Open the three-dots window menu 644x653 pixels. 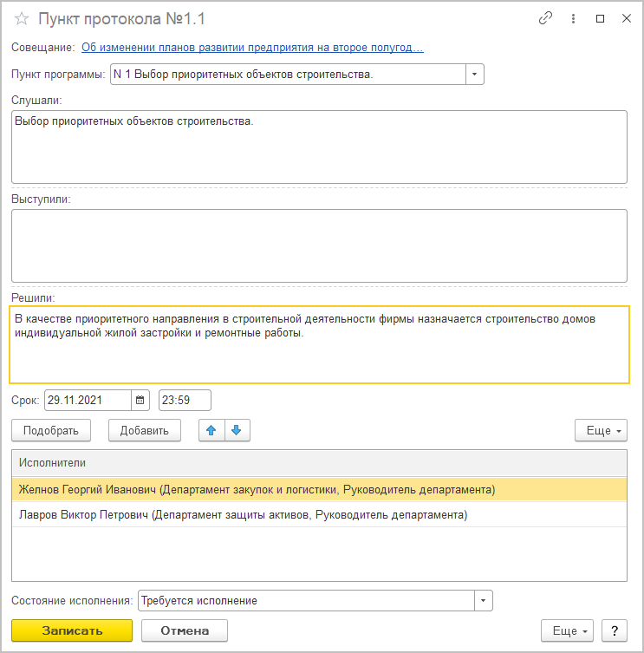[573, 18]
